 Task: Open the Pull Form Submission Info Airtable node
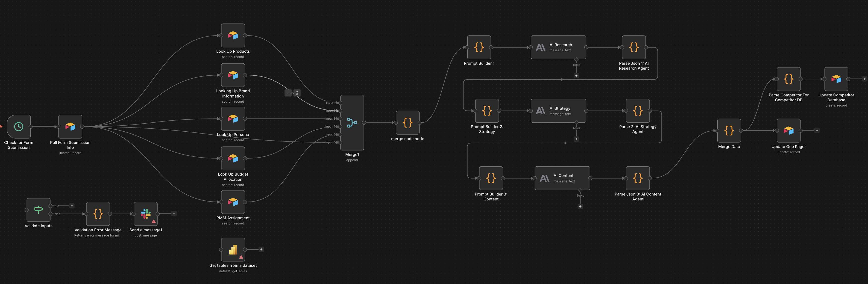click(70, 127)
